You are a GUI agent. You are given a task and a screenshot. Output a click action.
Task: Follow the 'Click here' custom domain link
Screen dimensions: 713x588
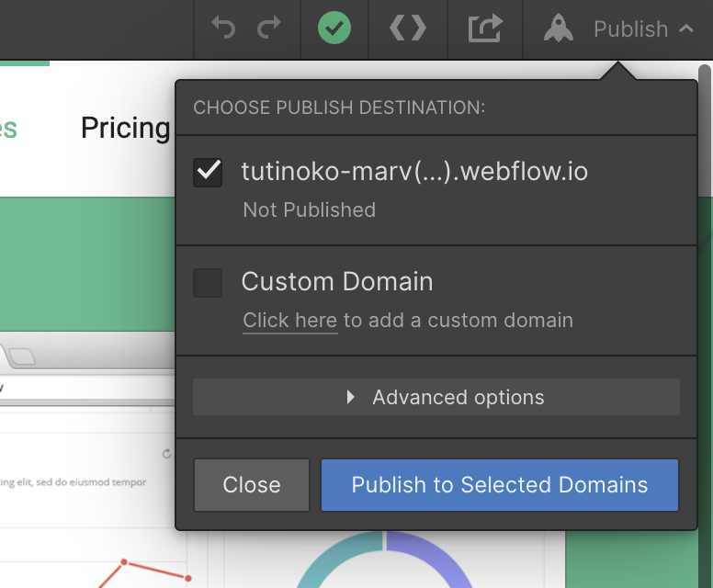coord(290,321)
